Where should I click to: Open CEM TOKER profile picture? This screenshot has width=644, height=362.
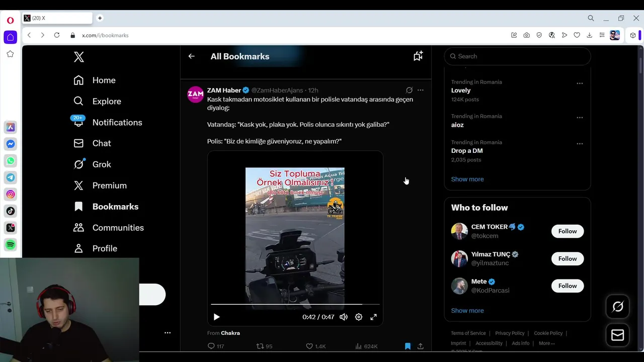(459, 231)
